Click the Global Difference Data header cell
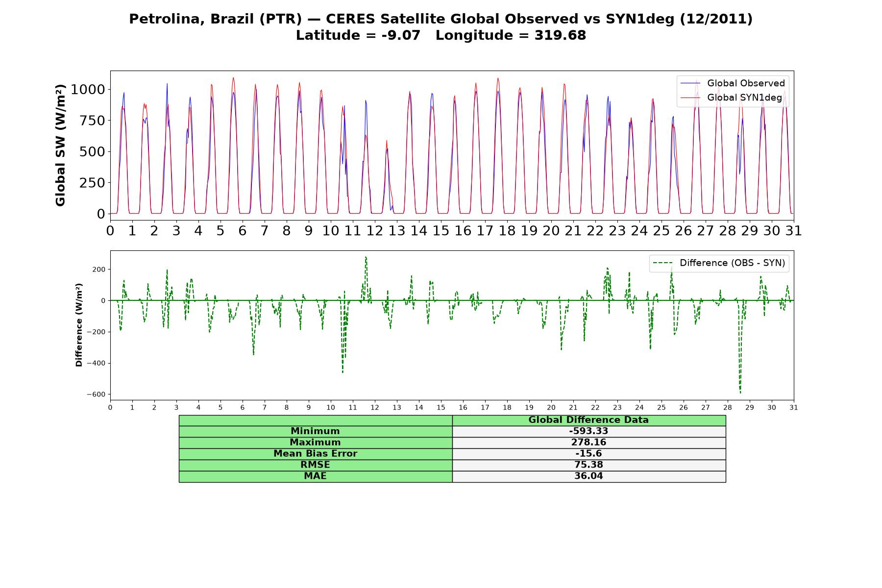Screen dimensions: 882x588 tap(588, 420)
